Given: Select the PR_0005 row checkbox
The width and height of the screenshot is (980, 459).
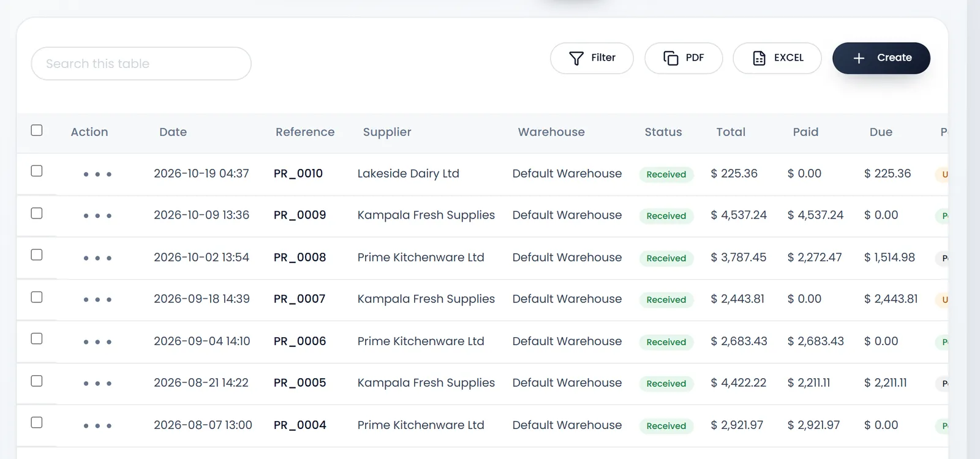Looking at the screenshot, I should 37,381.
